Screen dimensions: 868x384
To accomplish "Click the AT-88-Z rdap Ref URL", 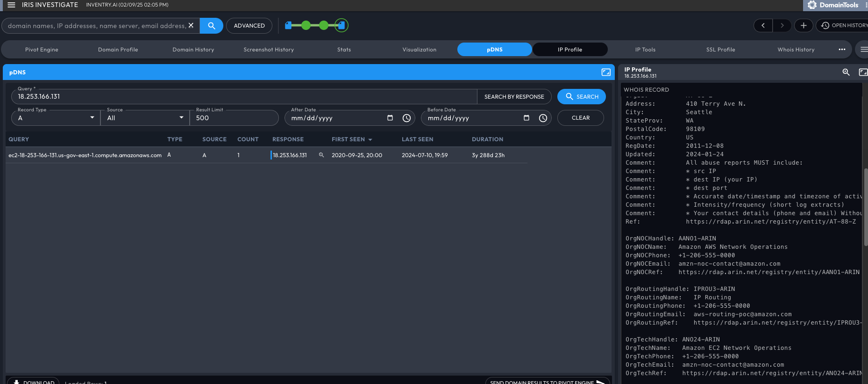I will coord(771,222).
